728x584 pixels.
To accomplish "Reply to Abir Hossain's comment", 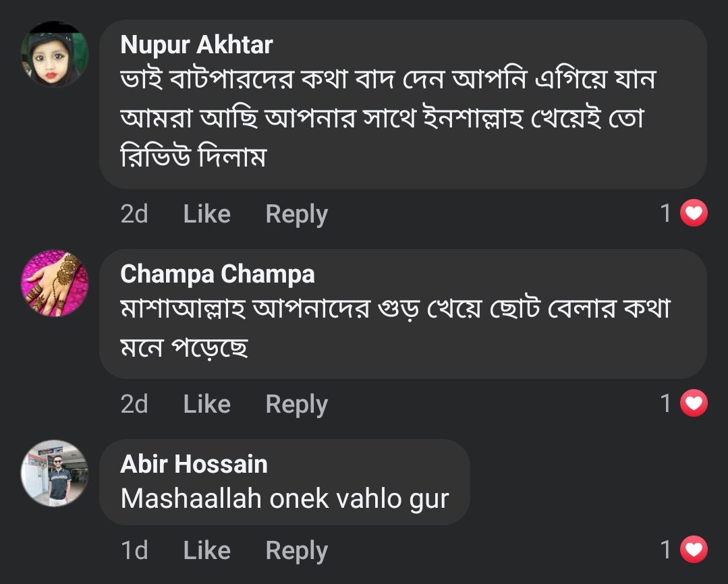I will (x=297, y=551).
